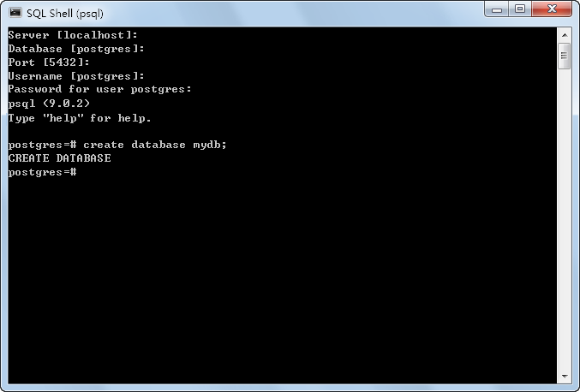Click the 'Type "help" for help.' line
The height and width of the screenshot is (392, 580).
(79, 117)
